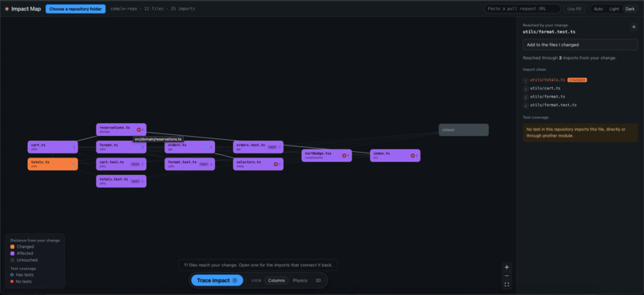Open the totals.test.ts node
644x295 pixels.
121,181
